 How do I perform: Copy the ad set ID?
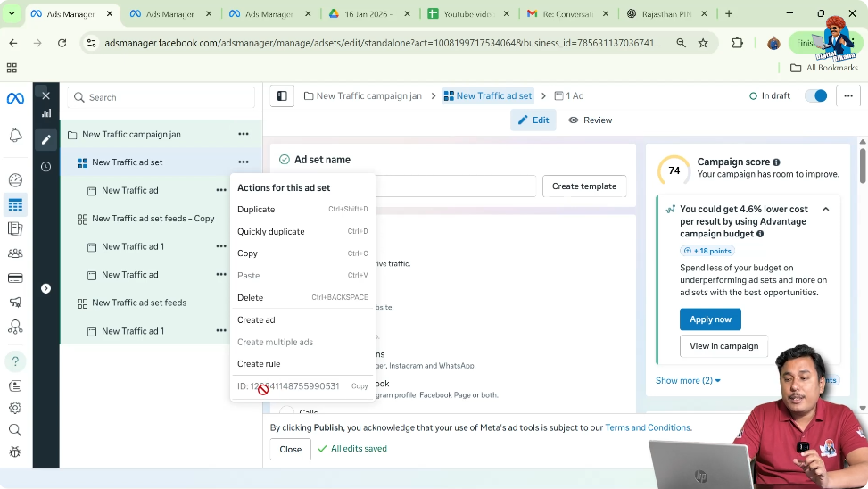click(x=360, y=386)
